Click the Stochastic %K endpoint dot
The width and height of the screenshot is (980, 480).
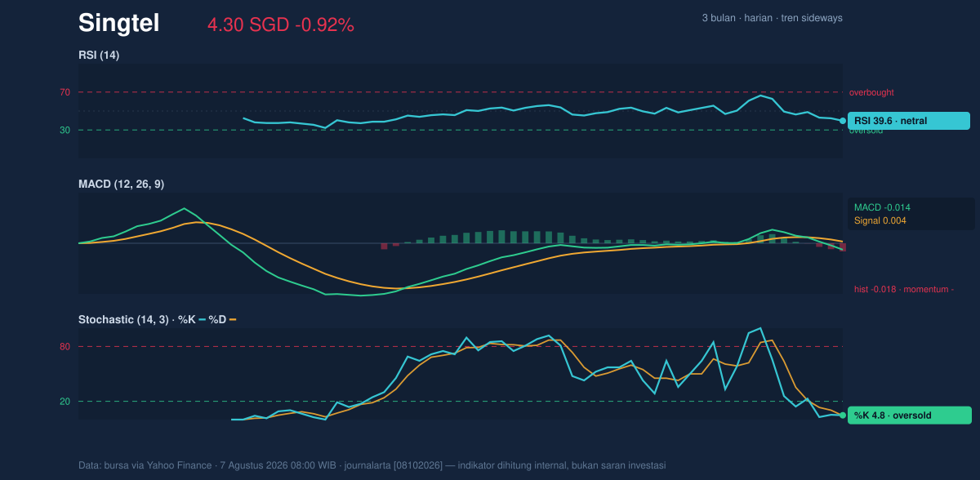[843, 416]
